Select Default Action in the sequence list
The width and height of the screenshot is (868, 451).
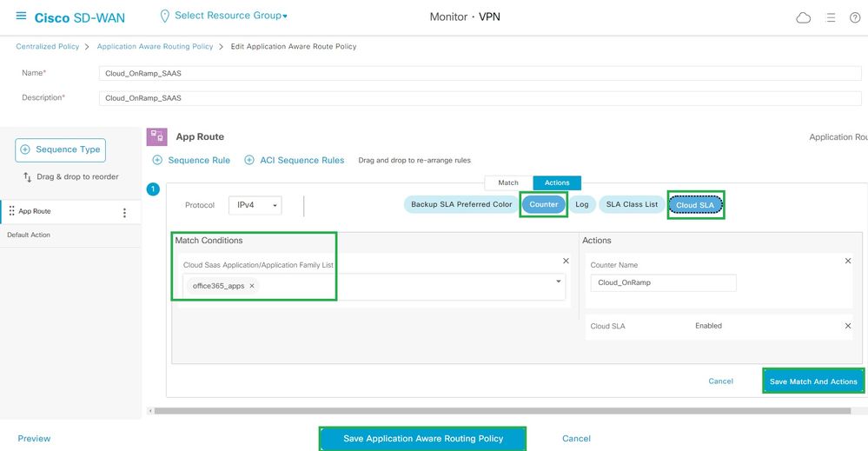(70, 235)
